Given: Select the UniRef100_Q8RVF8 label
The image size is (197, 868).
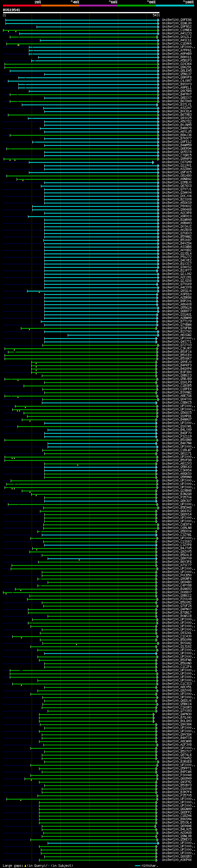Looking at the screenshot, I should coord(176,78).
